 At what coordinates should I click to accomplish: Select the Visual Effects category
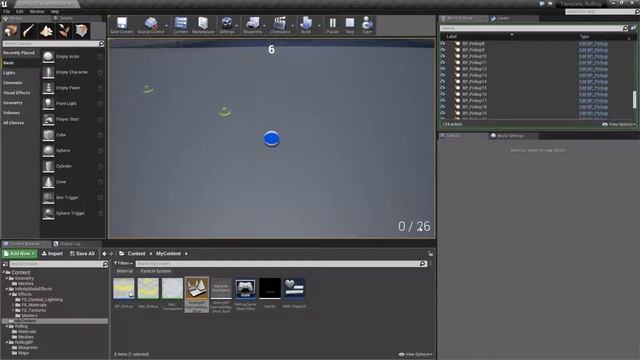click(17, 93)
